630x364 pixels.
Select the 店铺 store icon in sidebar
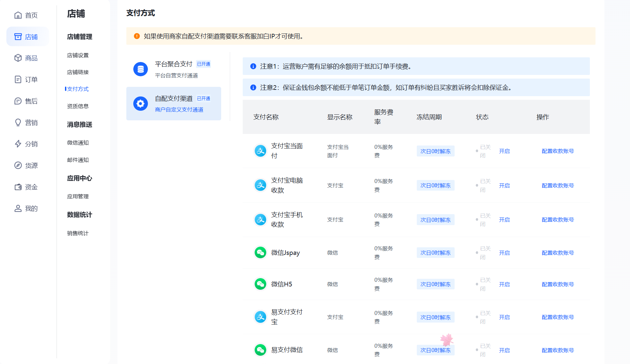click(18, 37)
